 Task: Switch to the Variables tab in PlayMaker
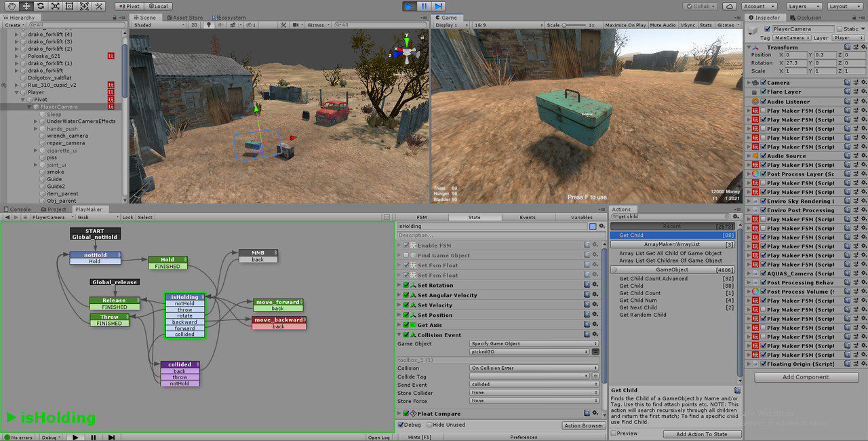pos(581,217)
